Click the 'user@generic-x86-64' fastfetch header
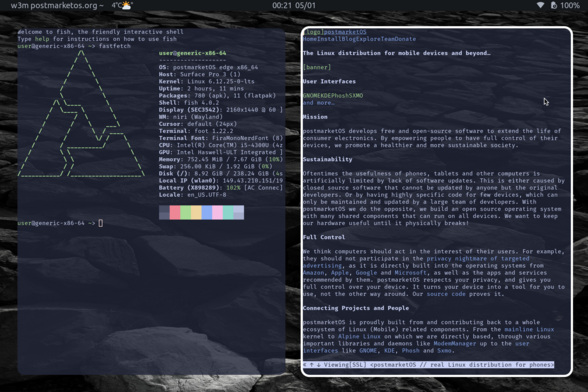 coord(192,53)
